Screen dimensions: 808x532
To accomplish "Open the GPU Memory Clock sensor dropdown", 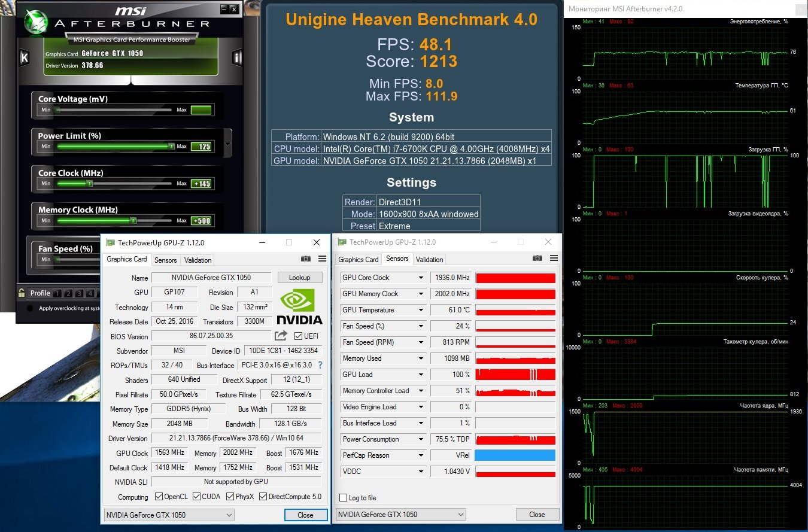I will pyautogui.click(x=421, y=294).
